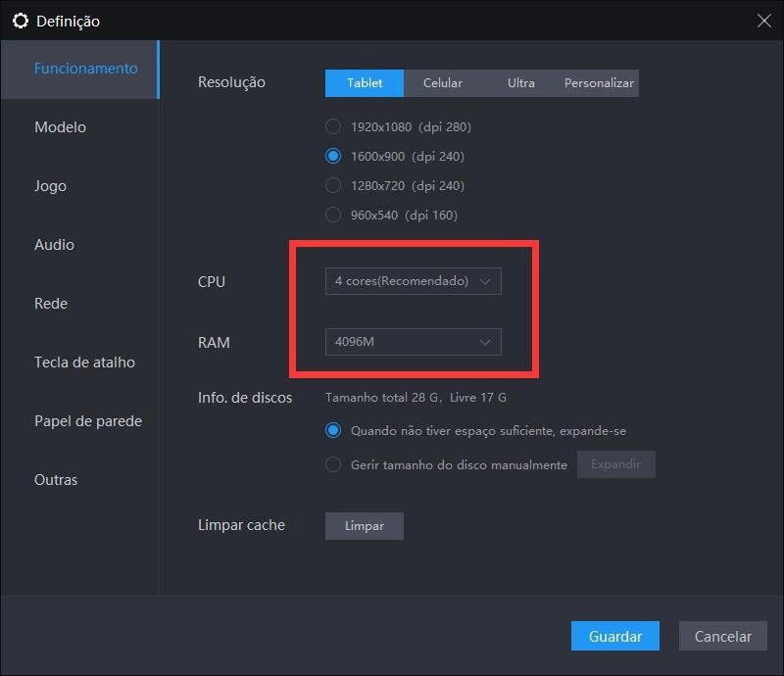Close the Definição settings window
Image resolution: width=784 pixels, height=676 pixels.
click(764, 21)
